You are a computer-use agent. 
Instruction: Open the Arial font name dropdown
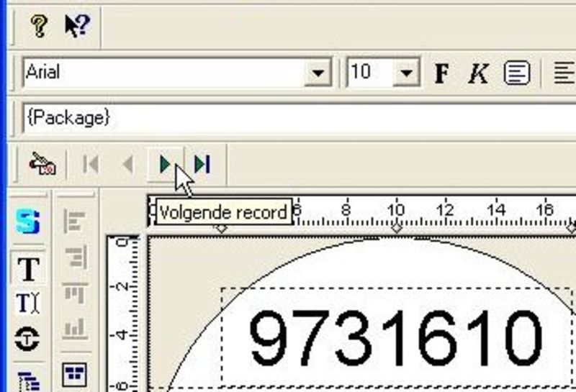[x=317, y=73]
